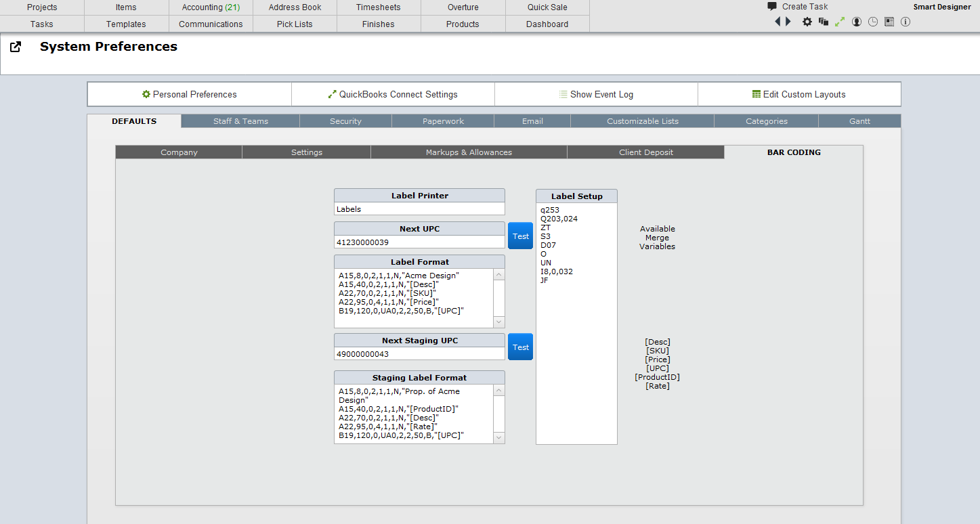Go forward with the right arrow icon
The height and width of the screenshot is (524, 980).
[x=788, y=22]
